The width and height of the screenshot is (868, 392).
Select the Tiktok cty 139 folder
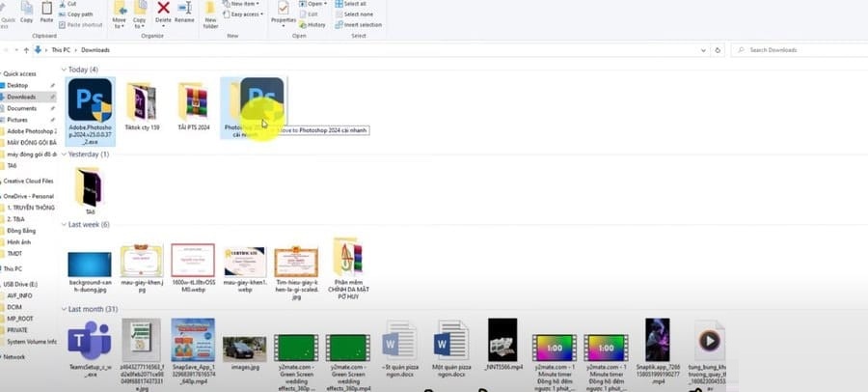[x=142, y=106]
